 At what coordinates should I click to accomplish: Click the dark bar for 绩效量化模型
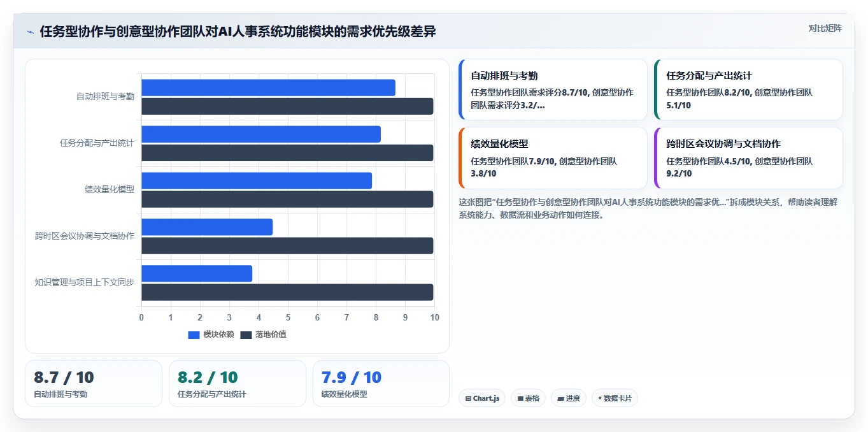(287, 199)
